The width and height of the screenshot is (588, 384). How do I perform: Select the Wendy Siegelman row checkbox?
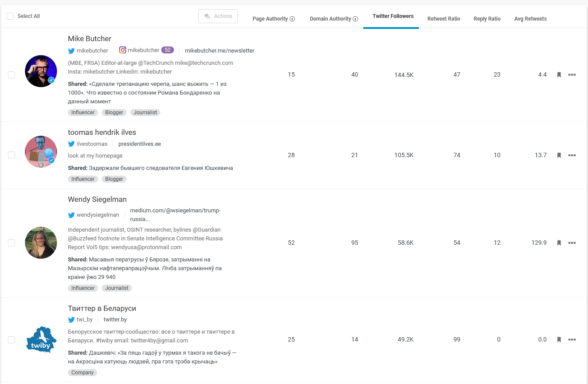[x=11, y=243]
